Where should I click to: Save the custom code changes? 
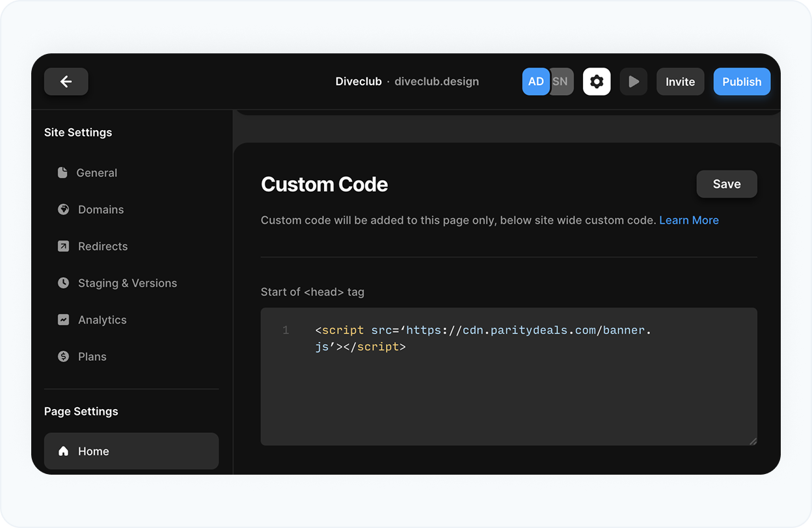(x=726, y=184)
